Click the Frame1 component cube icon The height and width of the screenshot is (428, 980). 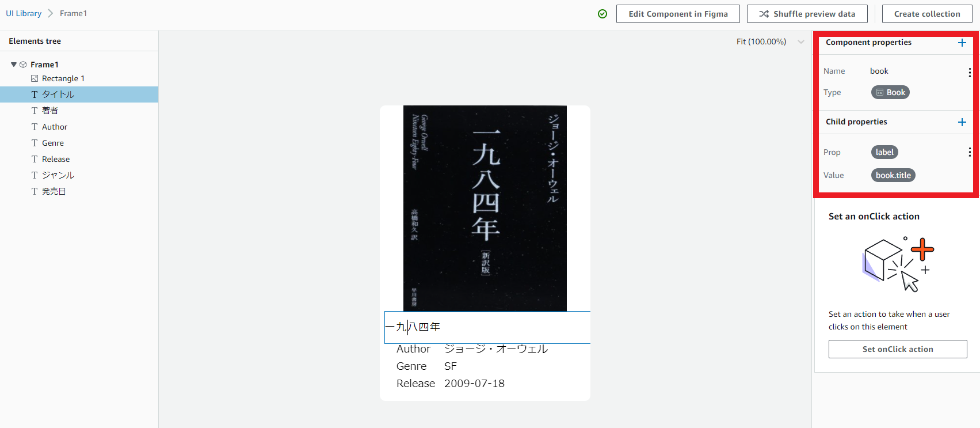(x=23, y=65)
